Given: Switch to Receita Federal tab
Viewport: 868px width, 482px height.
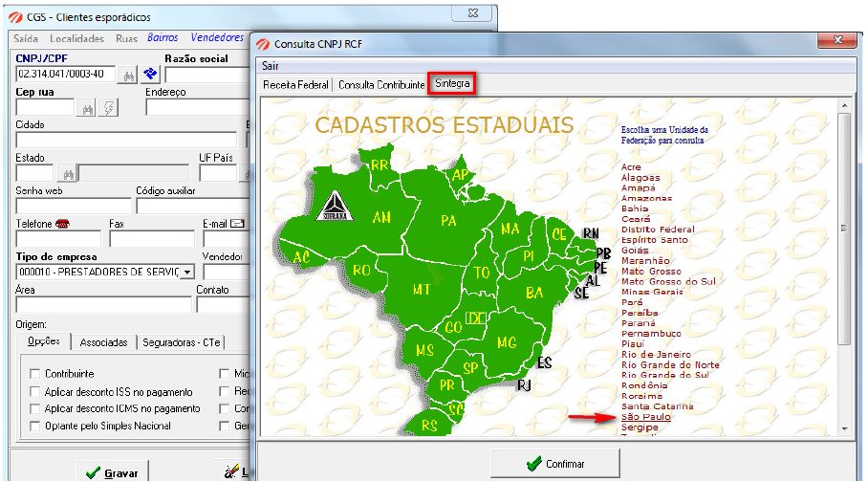Looking at the screenshot, I should pyautogui.click(x=295, y=85).
